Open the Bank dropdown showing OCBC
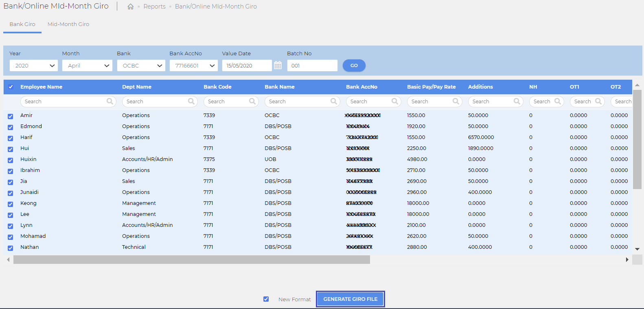Screen dimensions: 644x309 point(141,65)
